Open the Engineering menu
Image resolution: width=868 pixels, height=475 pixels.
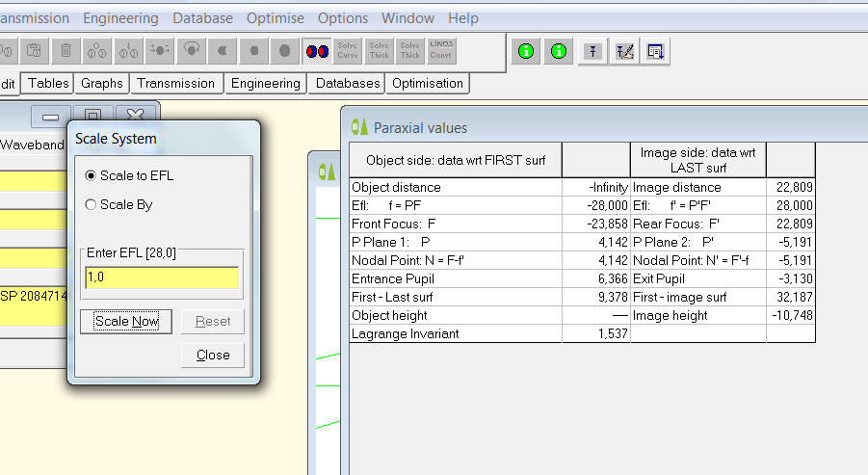(120, 18)
